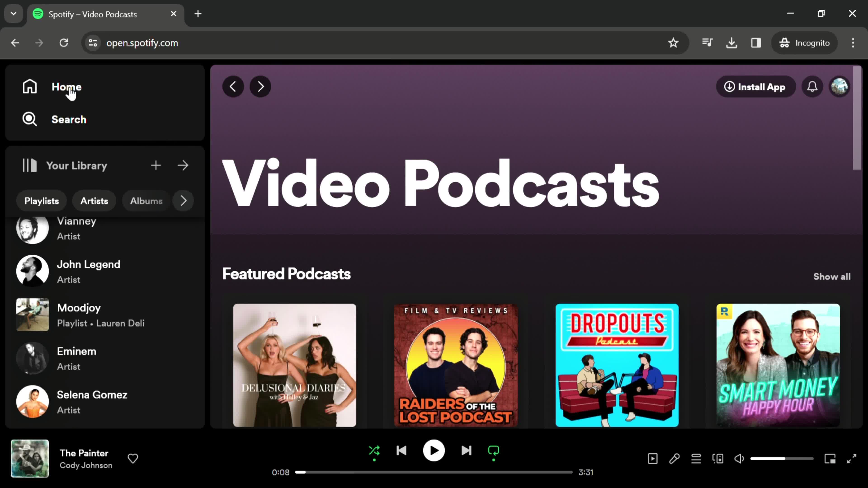The width and height of the screenshot is (868, 488).
Task: Expand Your Library sidebar arrow
Action: pos(184,166)
